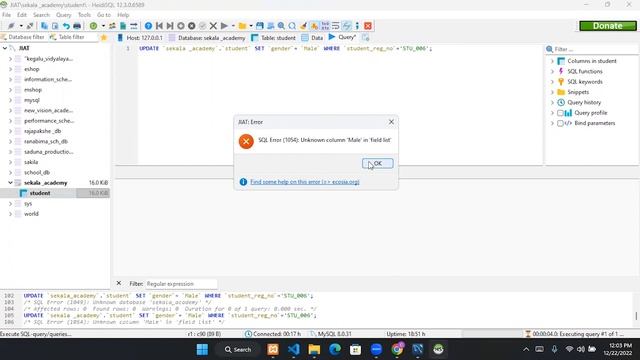Screen dimensions: 640x360
Task: Expand the sakila database node
Action: pos(10,162)
